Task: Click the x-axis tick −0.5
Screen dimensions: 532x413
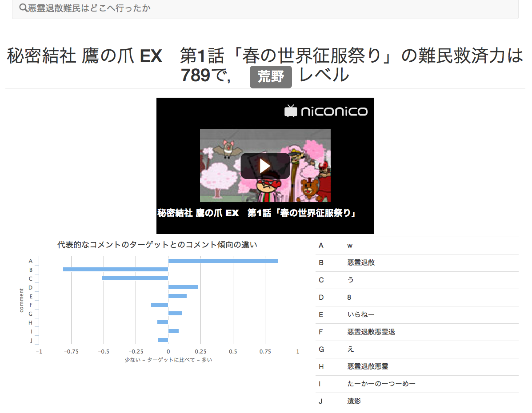Action: (104, 352)
